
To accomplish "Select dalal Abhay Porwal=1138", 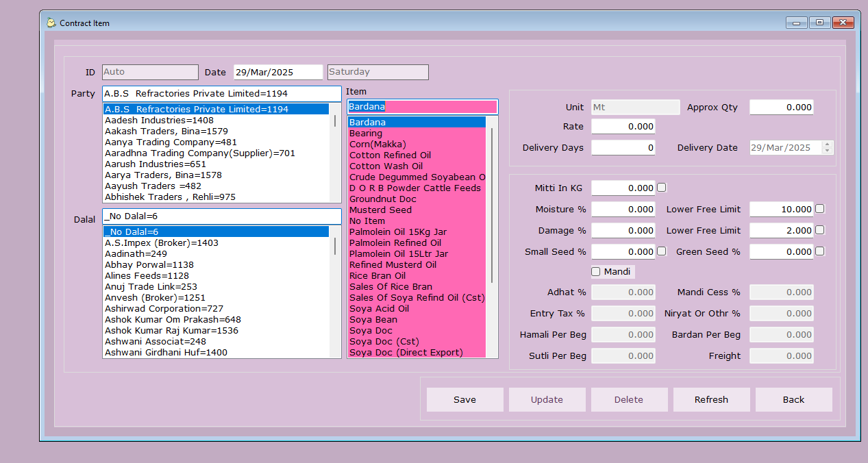I will click(x=216, y=265).
